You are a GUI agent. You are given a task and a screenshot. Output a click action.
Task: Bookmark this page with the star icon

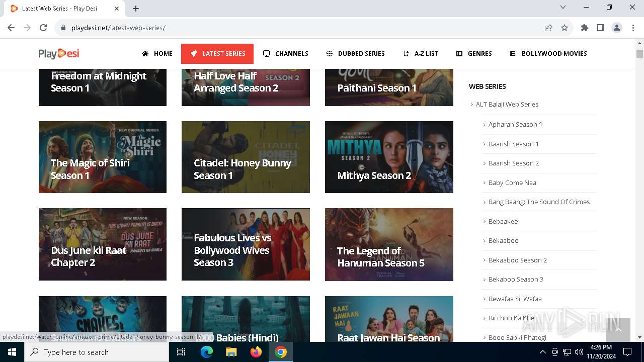click(565, 28)
